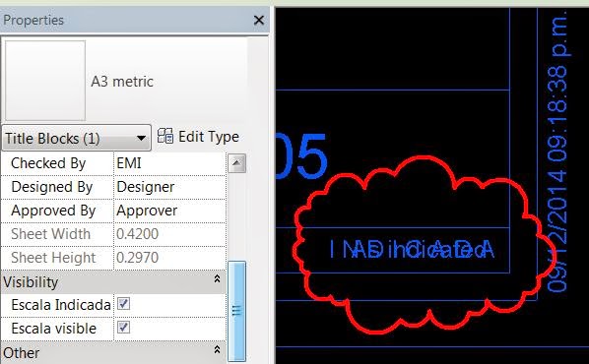Click the Escala Indicada label
This screenshot has height=364, width=589.
(x=61, y=305)
